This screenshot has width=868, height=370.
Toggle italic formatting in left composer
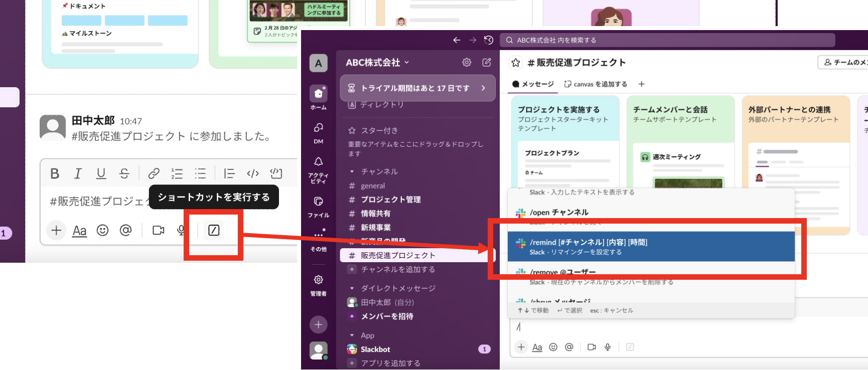[x=78, y=173]
